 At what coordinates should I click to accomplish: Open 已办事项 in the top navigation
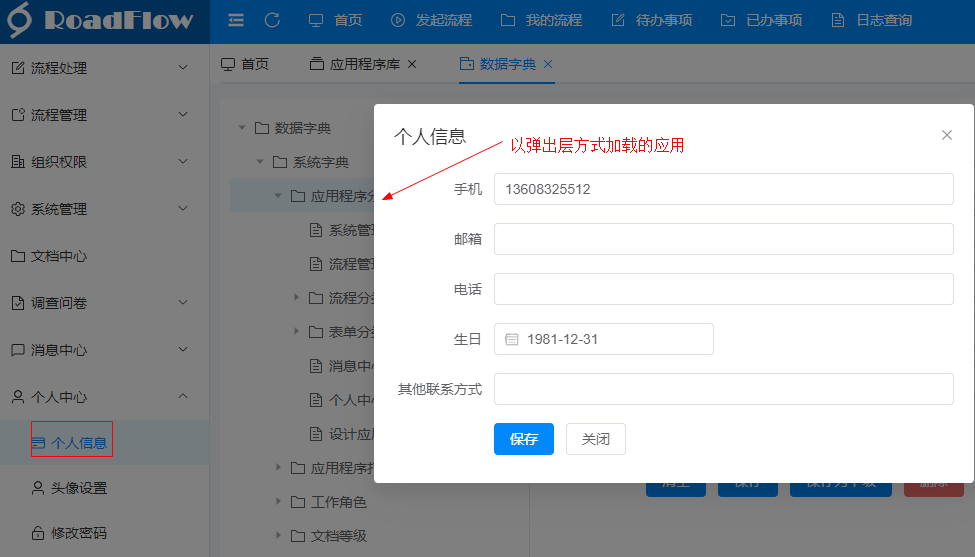[762, 21]
